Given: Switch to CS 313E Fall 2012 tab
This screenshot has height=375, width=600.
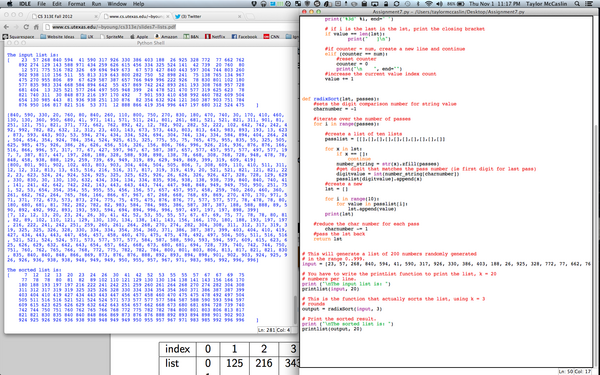Looking at the screenshot, I should coord(63,16).
